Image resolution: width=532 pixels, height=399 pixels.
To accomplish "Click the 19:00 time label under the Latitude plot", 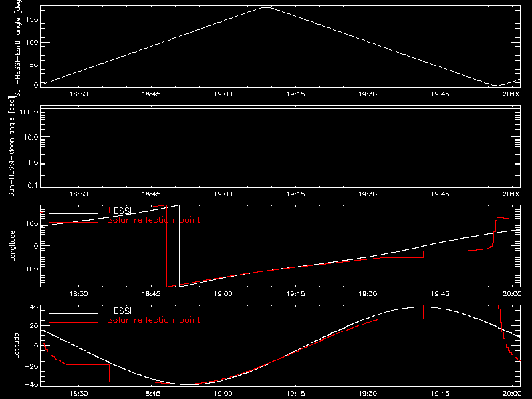I will 223,394.
